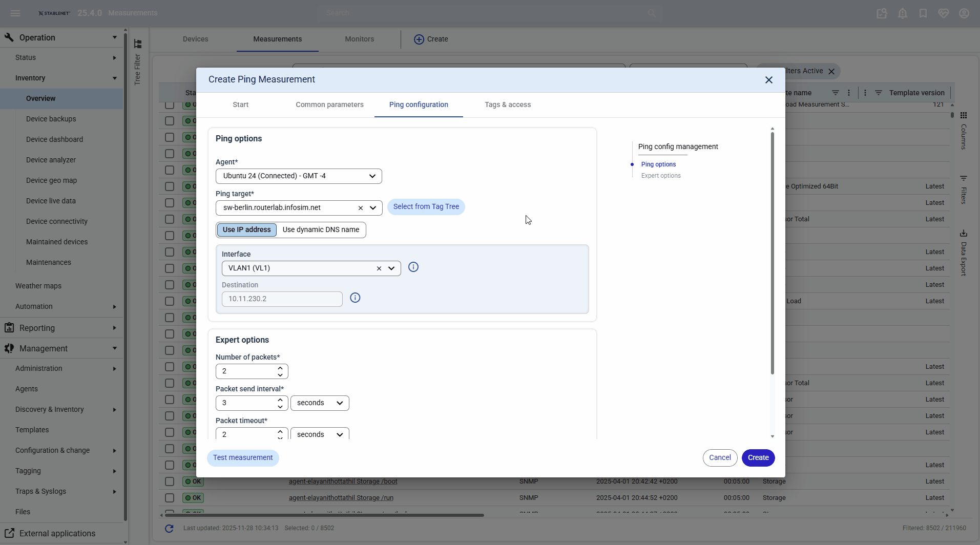Switch to Use dynamic DNS name
The image size is (980, 545).
coord(321,230)
